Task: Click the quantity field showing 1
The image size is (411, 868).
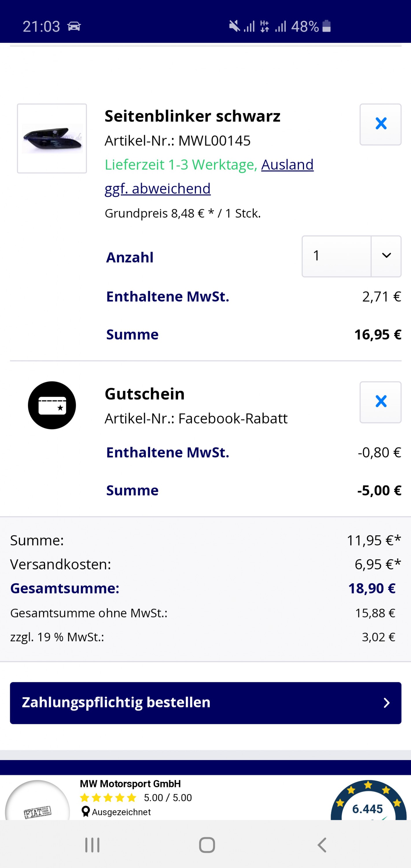Action: [336, 256]
